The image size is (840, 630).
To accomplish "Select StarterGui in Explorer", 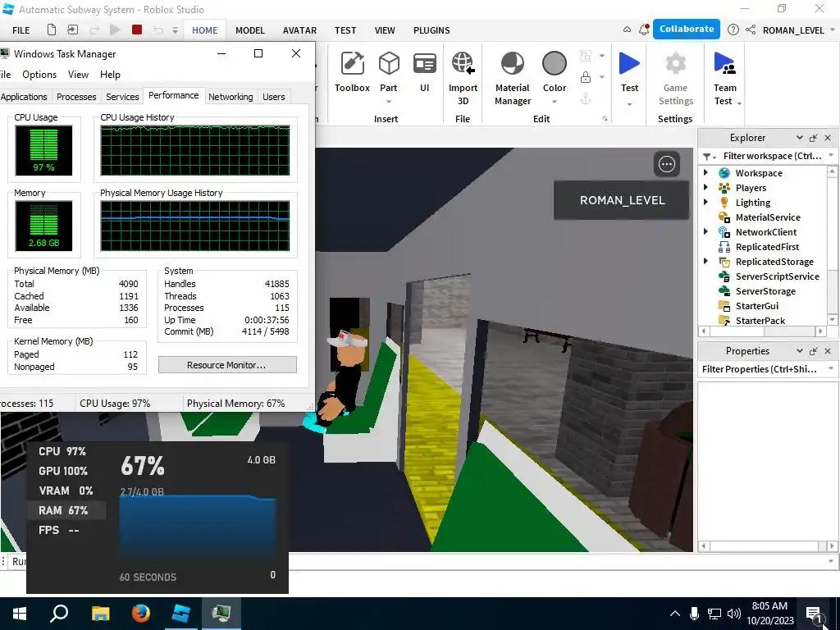I will tap(757, 306).
